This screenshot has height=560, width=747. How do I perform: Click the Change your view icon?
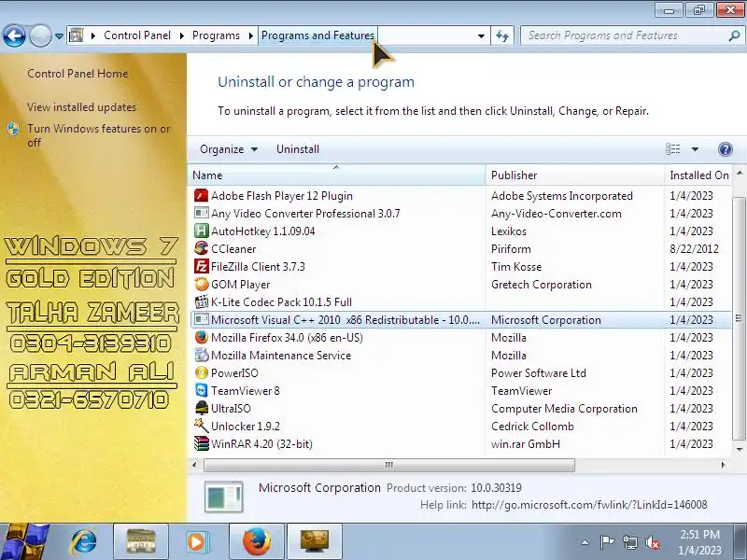click(x=672, y=149)
